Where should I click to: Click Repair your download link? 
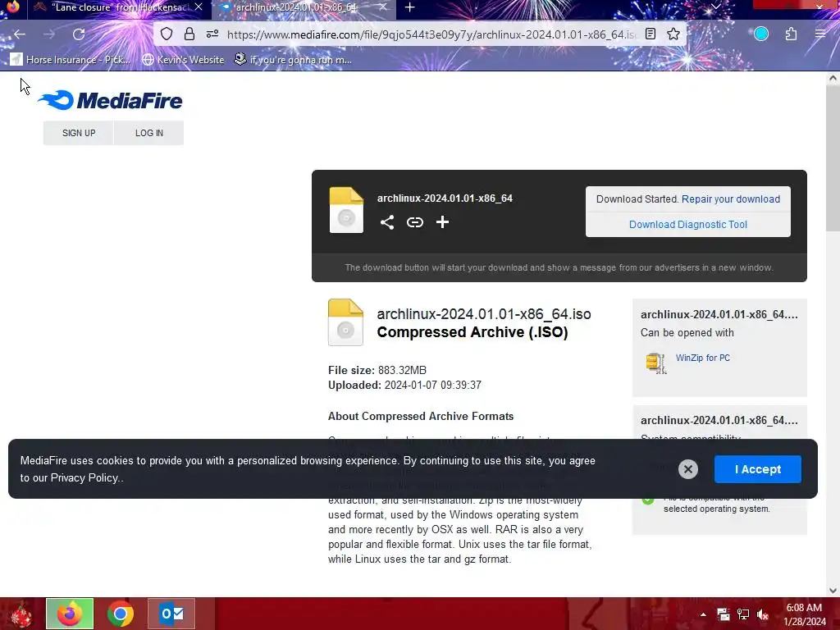731,199
